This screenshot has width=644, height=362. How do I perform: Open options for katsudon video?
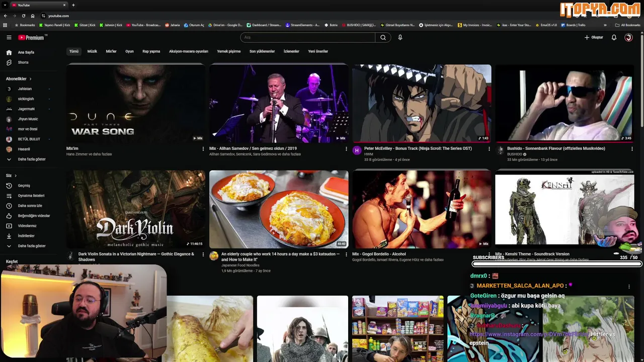click(346, 254)
